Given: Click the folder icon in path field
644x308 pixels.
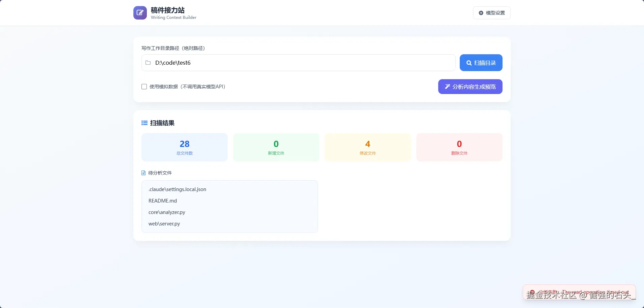Looking at the screenshot, I should click(148, 63).
